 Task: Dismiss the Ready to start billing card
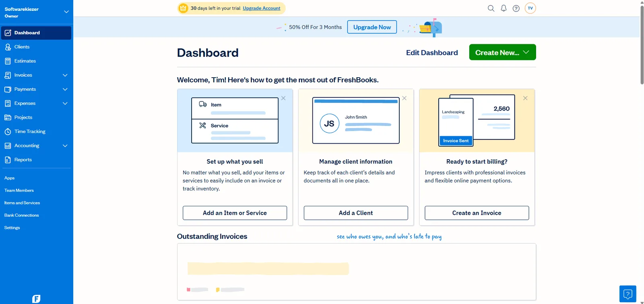(525, 98)
